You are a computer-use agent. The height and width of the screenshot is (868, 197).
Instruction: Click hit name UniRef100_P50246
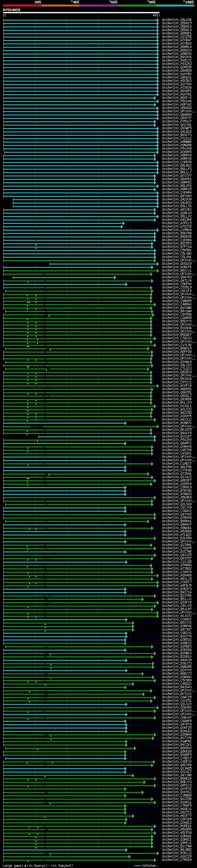click(177, 101)
